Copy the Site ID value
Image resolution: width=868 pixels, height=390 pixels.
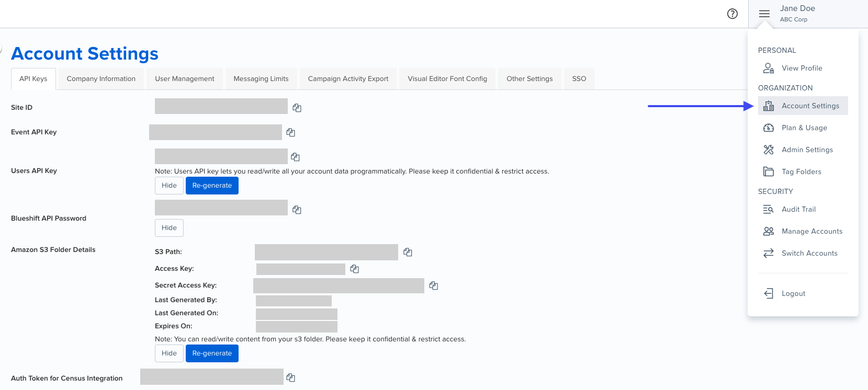pos(297,108)
